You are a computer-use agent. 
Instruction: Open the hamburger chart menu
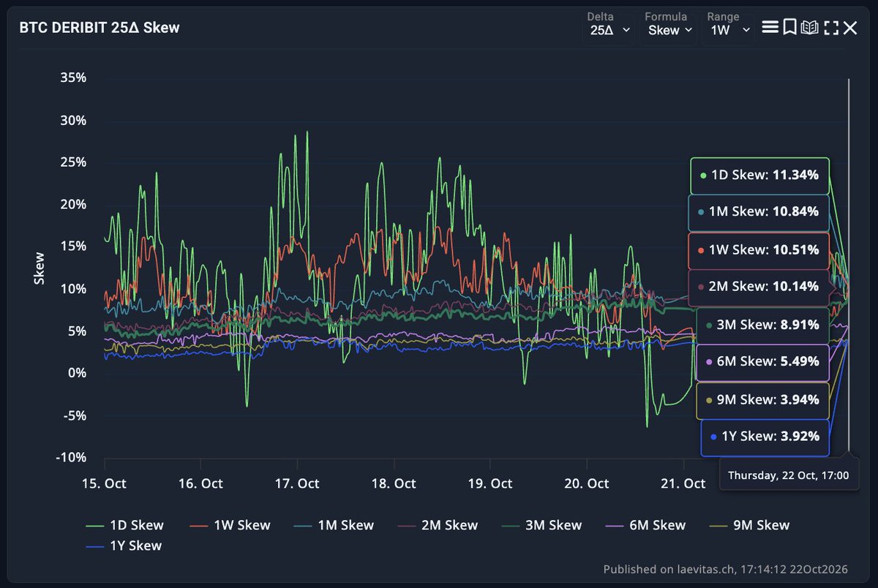(769, 28)
